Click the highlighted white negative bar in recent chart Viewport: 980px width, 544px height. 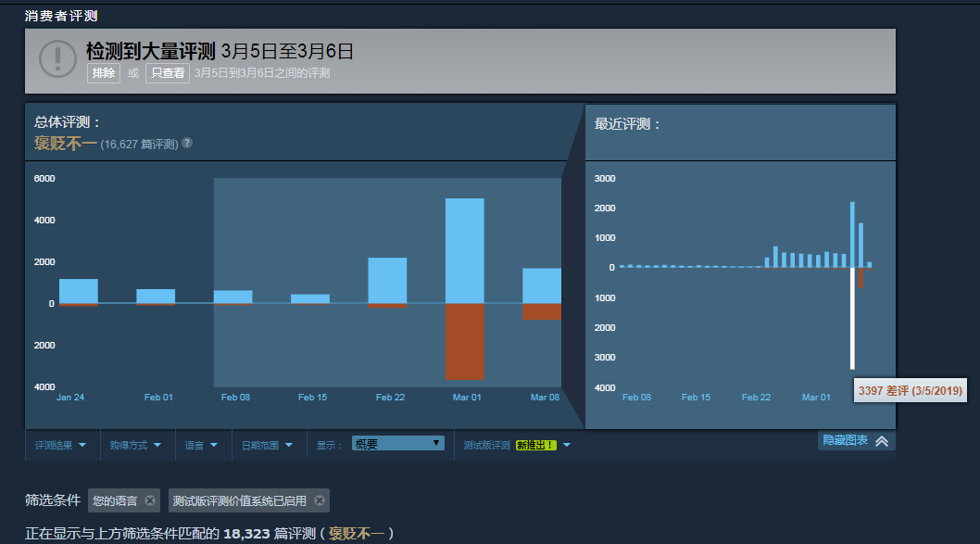click(852, 318)
